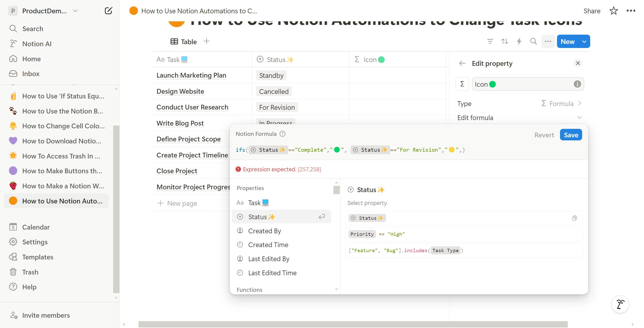
Task: Click the filter icon in the table toolbar
Action: [x=490, y=41]
